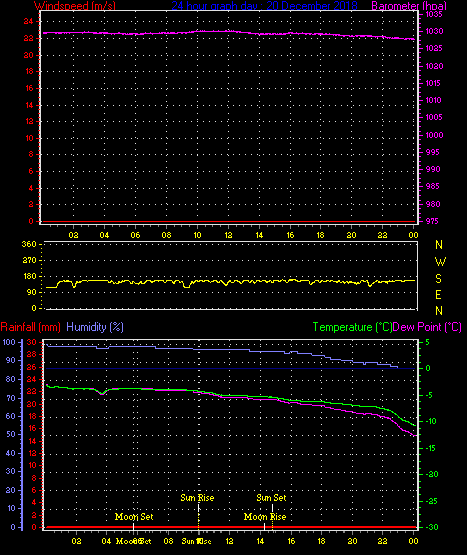Viewport: 467px width, 555px height.
Task: Click the 'S' compass direction label
Action: (x=438, y=279)
